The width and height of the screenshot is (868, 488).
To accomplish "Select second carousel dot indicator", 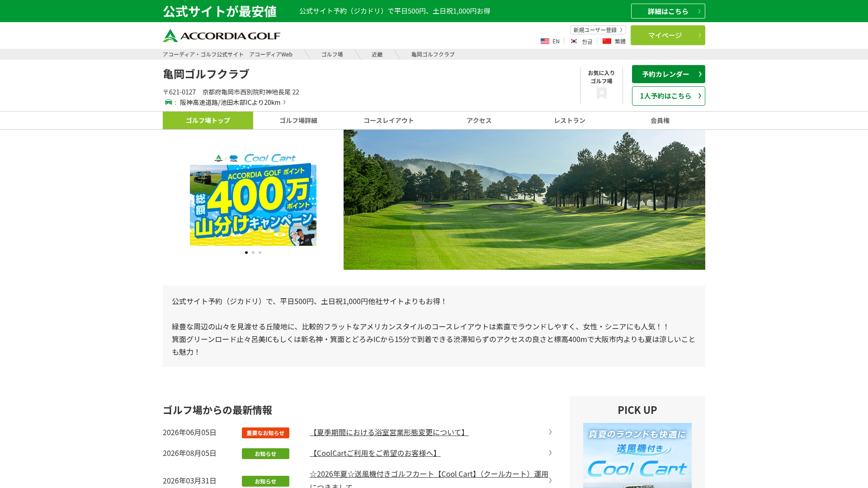I will [253, 253].
